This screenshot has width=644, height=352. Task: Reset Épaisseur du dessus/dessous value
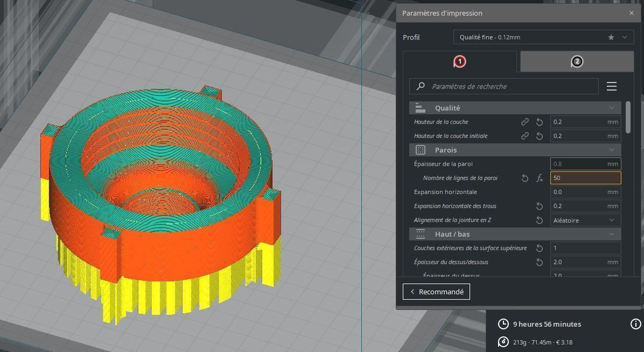[539, 263]
